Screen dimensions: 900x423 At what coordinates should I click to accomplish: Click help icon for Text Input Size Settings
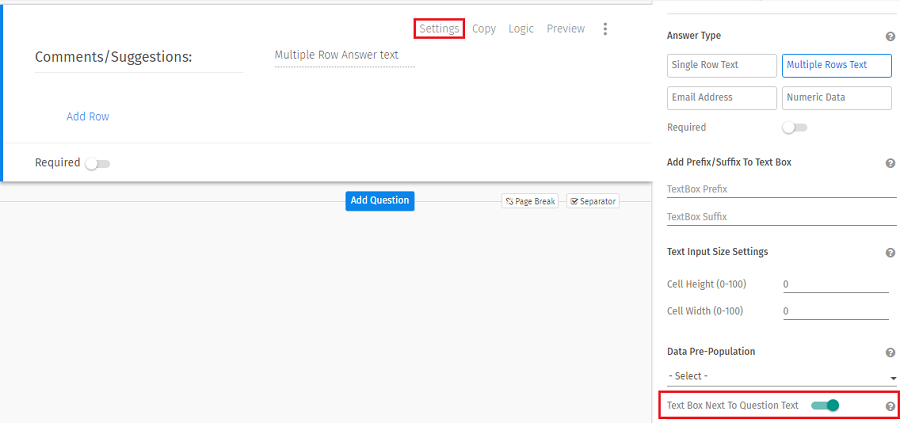coord(890,253)
